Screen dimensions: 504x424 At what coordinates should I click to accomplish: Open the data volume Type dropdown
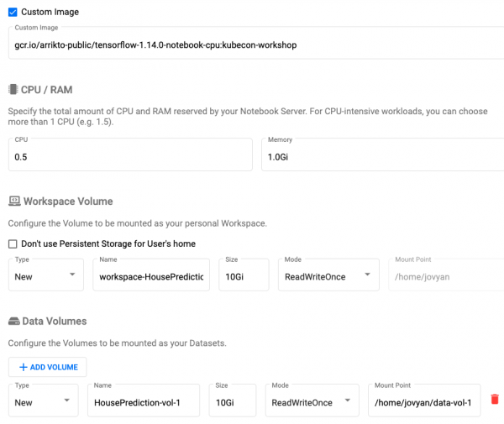(x=43, y=402)
